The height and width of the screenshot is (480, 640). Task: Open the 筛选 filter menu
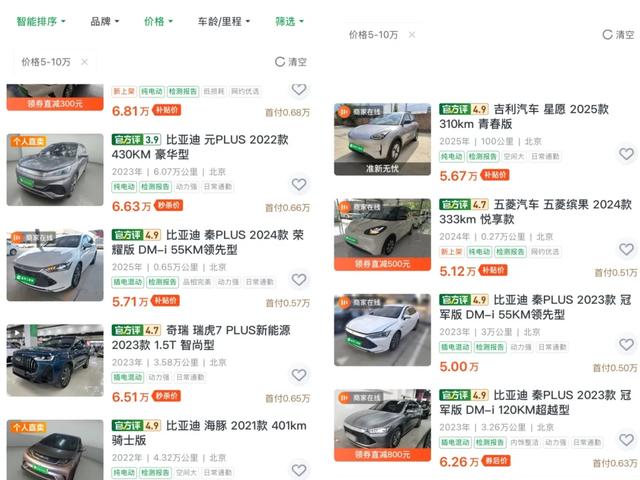coord(289,21)
